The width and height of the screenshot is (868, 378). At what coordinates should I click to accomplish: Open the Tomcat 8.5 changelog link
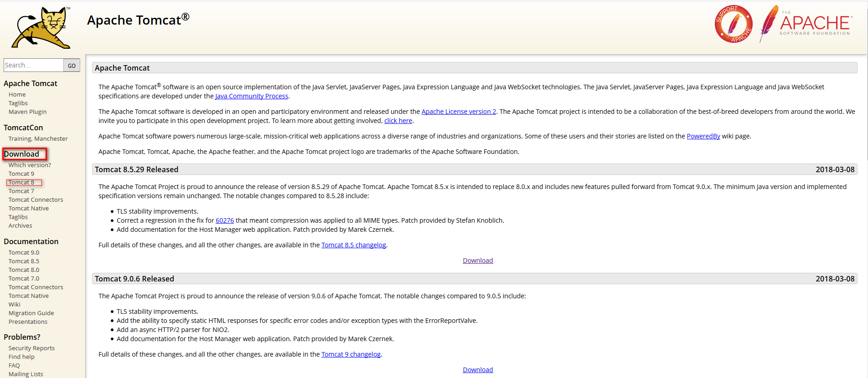tap(354, 245)
